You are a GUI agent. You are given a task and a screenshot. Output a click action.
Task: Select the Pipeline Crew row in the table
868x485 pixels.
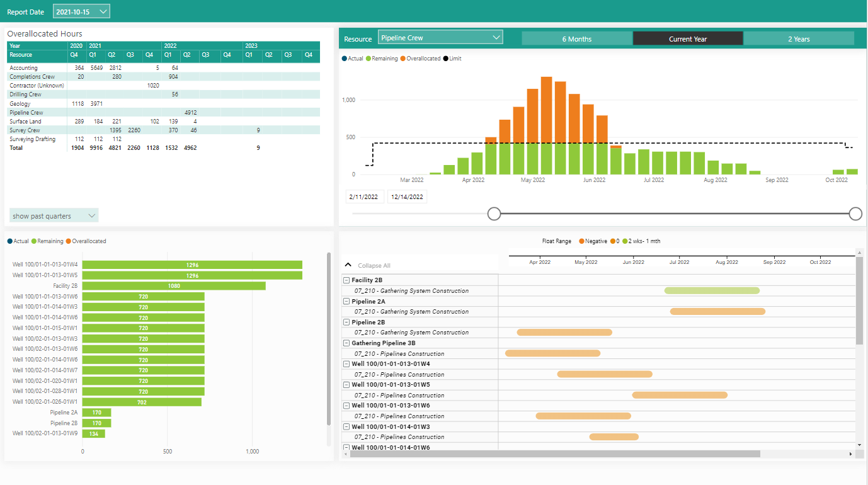pyautogui.click(x=26, y=113)
